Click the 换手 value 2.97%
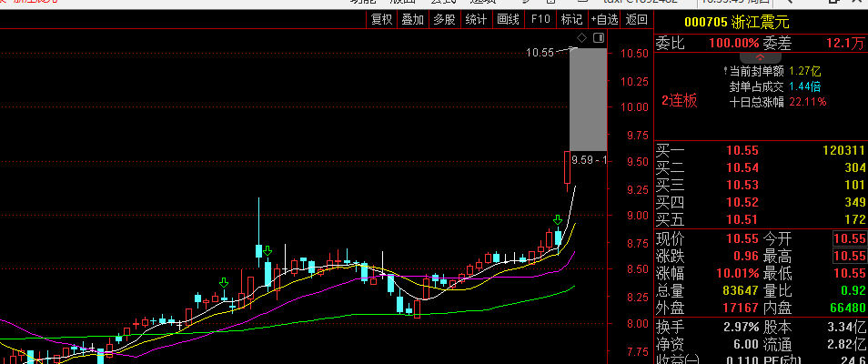868x364 pixels. (x=742, y=327)
